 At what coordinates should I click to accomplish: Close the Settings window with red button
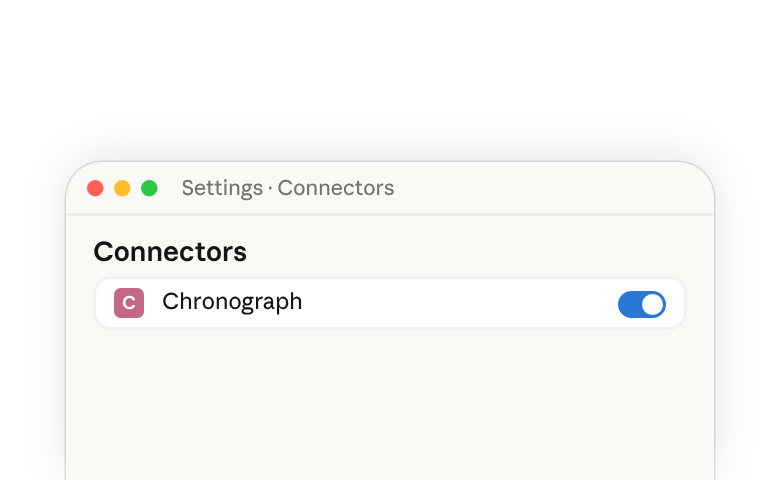click(95, 189)
